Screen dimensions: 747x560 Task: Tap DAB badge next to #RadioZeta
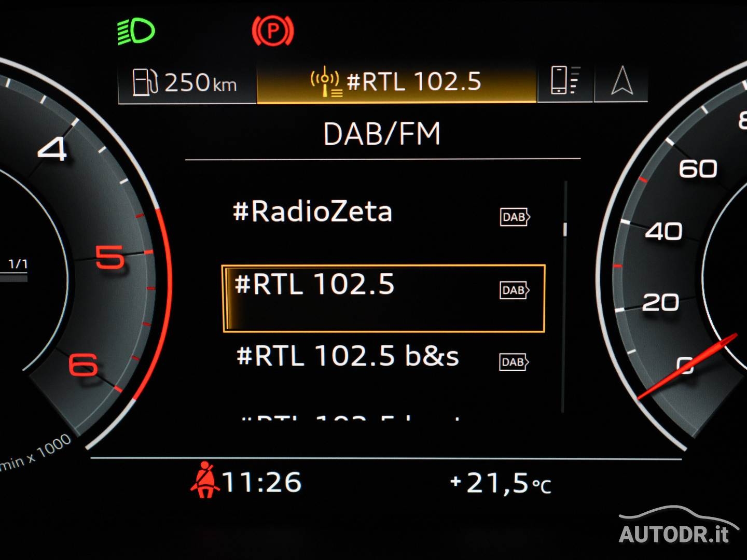(x=514, y=217)
